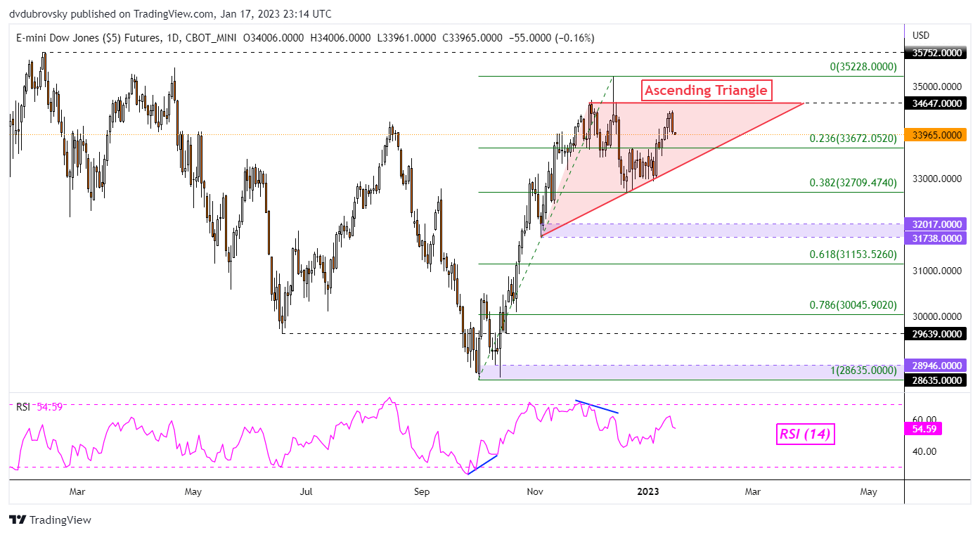
Task: Select the 28635.0000 black price label
Action: [937, 380]
